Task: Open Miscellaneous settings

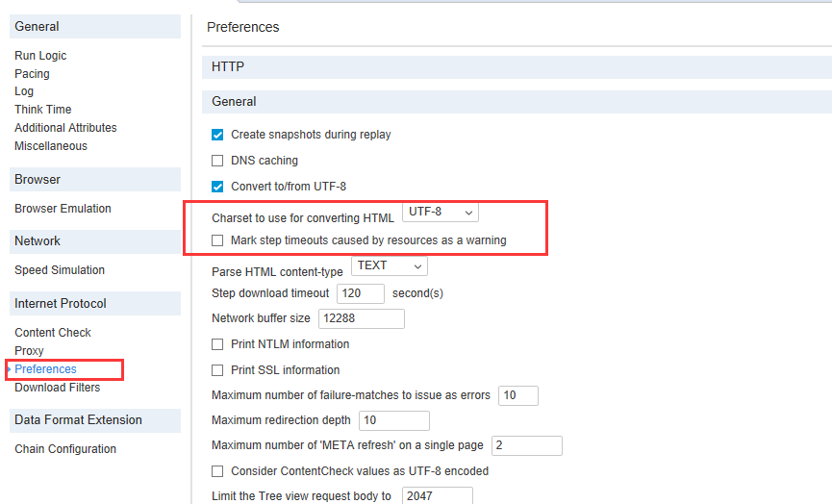Action: pos(51,146)
